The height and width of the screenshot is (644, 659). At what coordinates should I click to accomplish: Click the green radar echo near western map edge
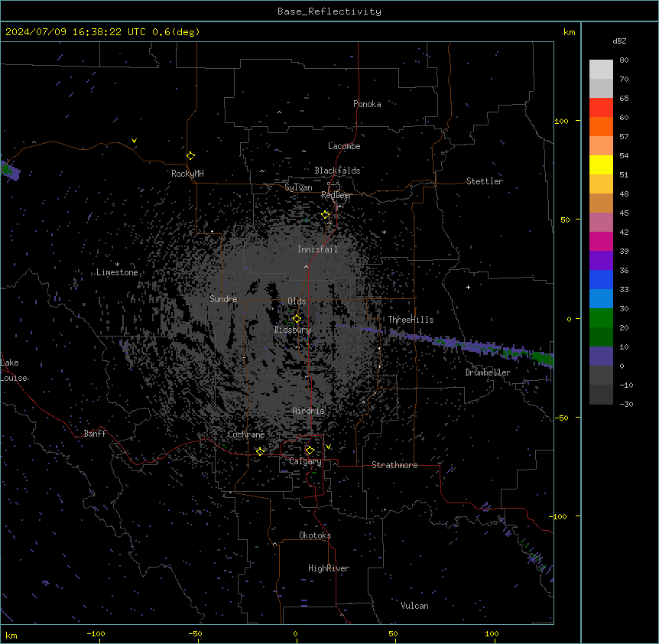tap(7, 169)
